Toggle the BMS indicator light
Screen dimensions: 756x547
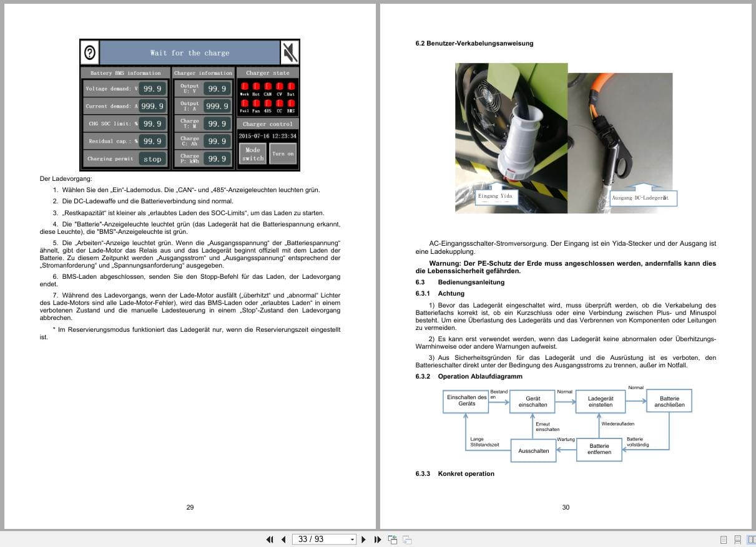click(x=291, y=103)
